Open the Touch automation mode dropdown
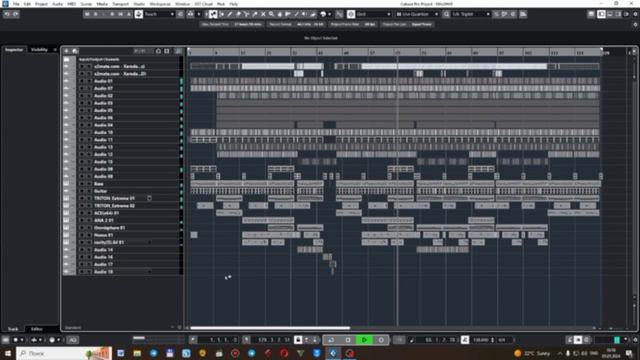Image resolution: width=640 pixels, height=360 pixels. click(x=159, y=14)
